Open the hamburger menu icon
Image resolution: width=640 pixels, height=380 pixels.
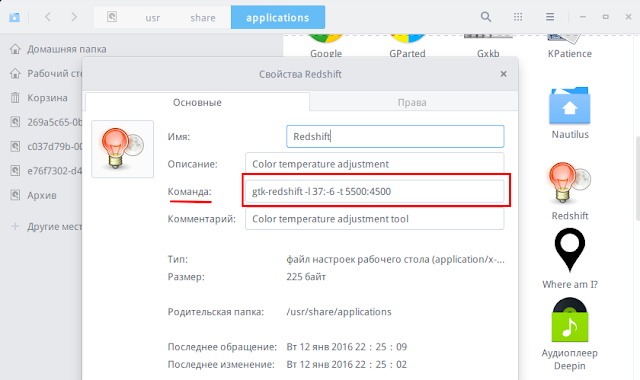tap(550, 17)
